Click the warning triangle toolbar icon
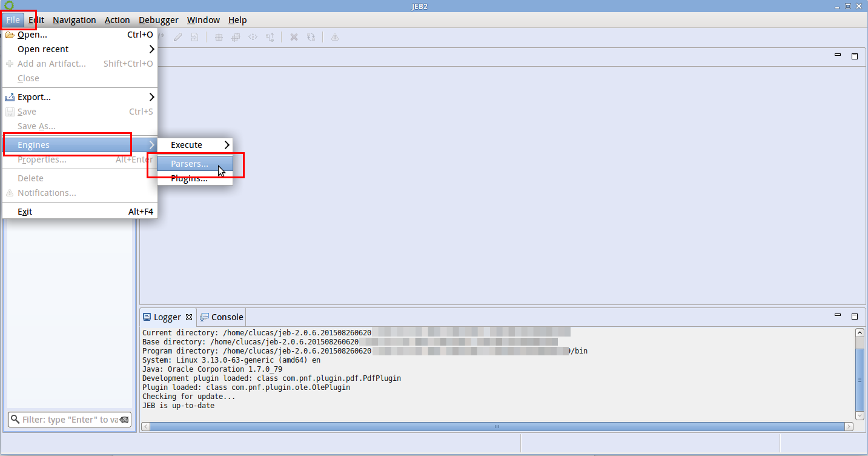868x456 pixels. point(334,37)
